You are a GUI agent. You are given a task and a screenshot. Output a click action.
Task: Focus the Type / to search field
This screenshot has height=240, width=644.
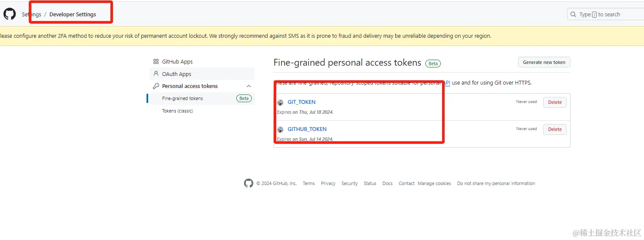pyautogui.click(x=605, y=15)
